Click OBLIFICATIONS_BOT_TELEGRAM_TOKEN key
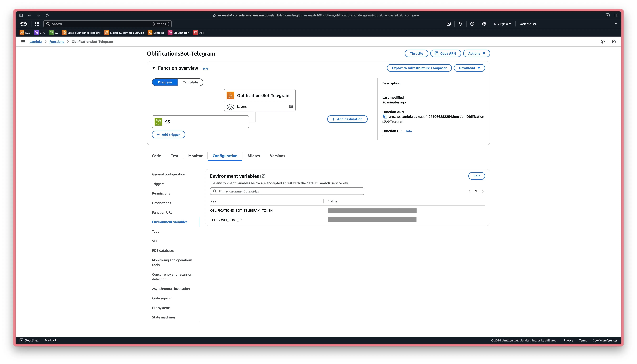 [x=241, y=210]
